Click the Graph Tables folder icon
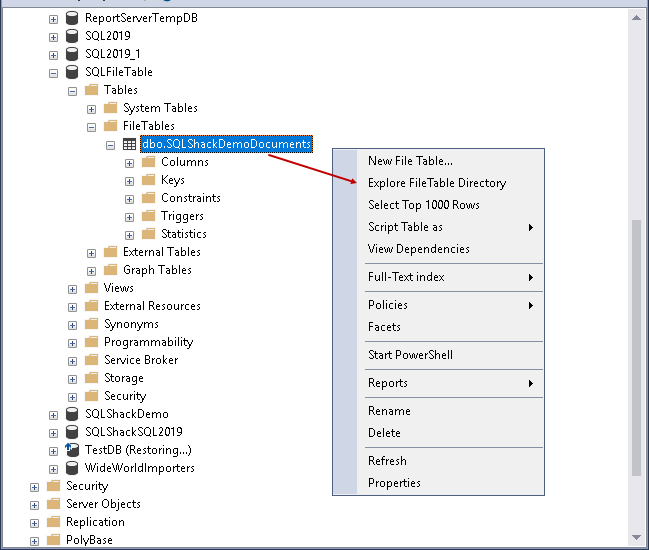 click(x=110, y=270)
